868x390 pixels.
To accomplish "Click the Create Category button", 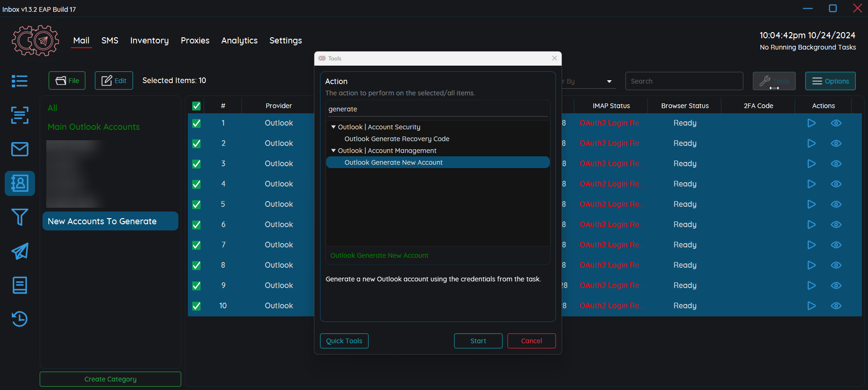I will point(110,379).
